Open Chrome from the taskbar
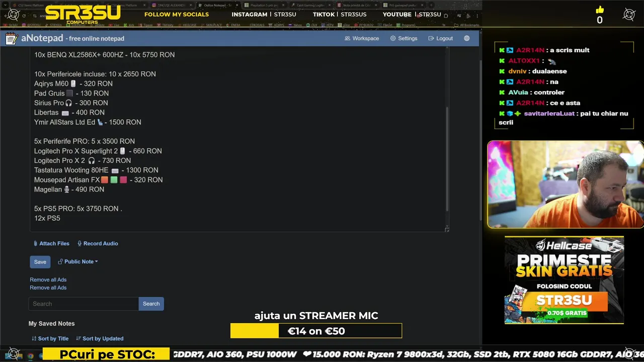Image resolution: width=644 pixels, height=362 pixels. (x=30, y=356)
